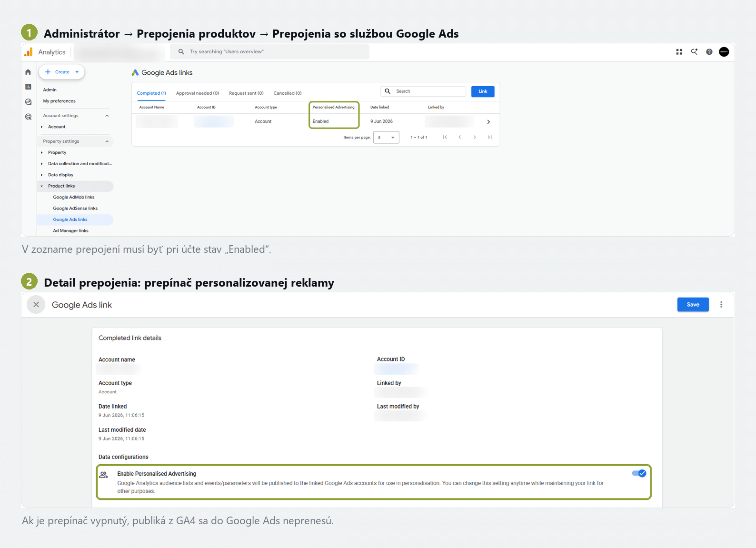Screen dimensions: 756x548
Task: Click the Analytics logo icon
Action: coord(29,52)
